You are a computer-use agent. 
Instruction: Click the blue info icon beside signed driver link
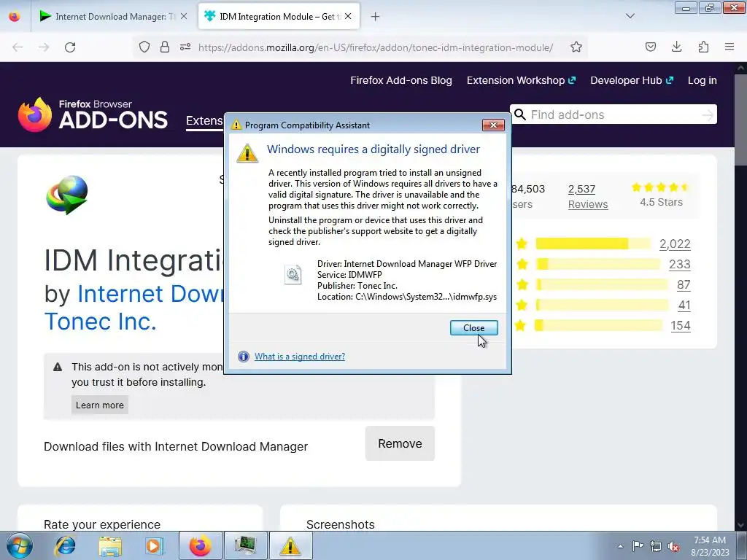244,356
